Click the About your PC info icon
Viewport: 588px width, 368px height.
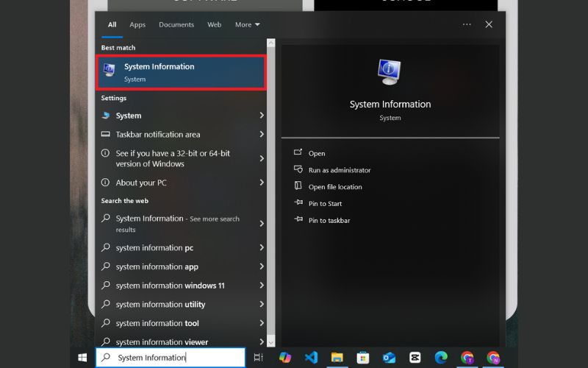click(105, 183)
